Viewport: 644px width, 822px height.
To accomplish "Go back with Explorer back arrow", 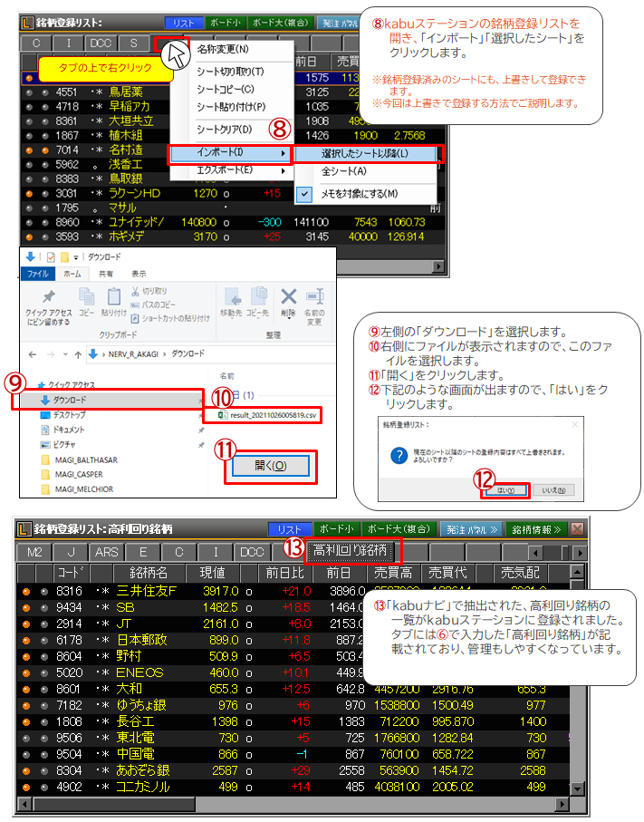I will click(x=33, y=355).
